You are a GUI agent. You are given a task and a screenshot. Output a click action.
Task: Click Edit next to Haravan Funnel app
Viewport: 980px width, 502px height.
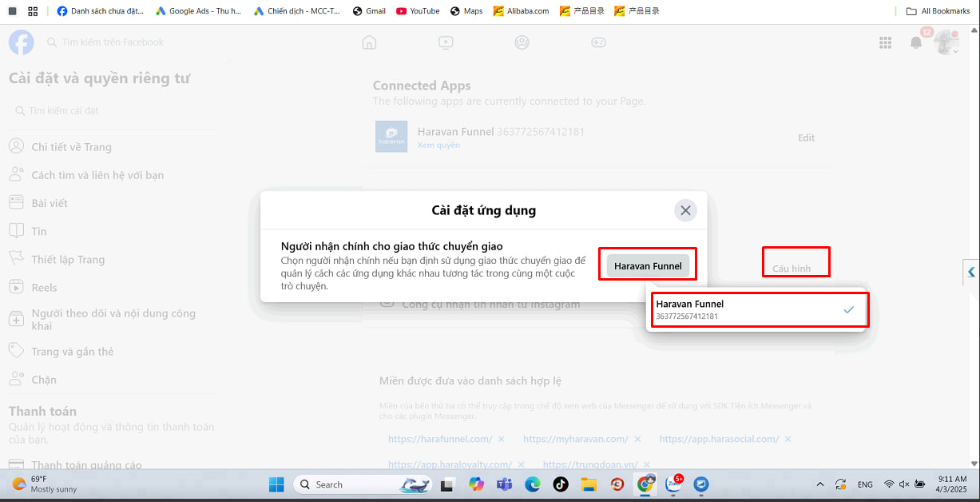point(806,137)
